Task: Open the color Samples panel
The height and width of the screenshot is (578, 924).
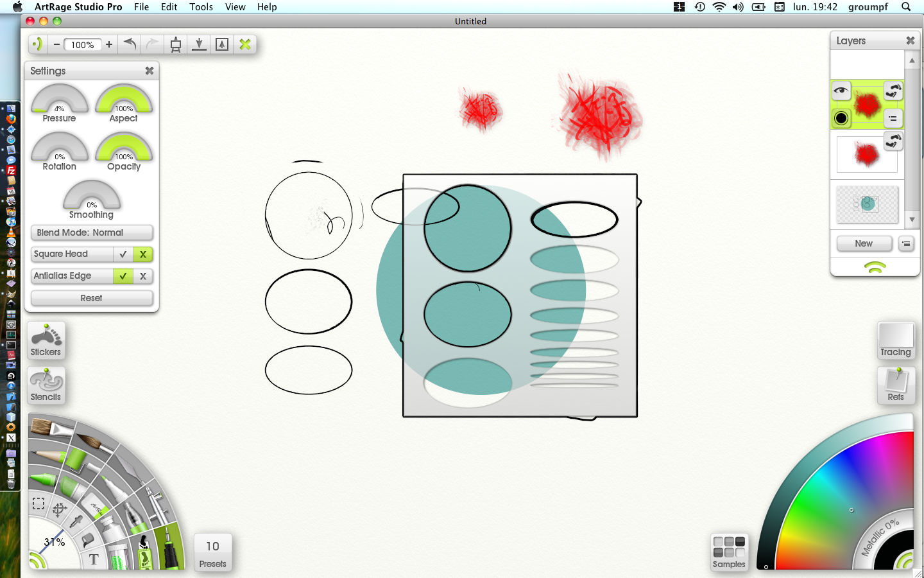Action: tap(729, 552)
